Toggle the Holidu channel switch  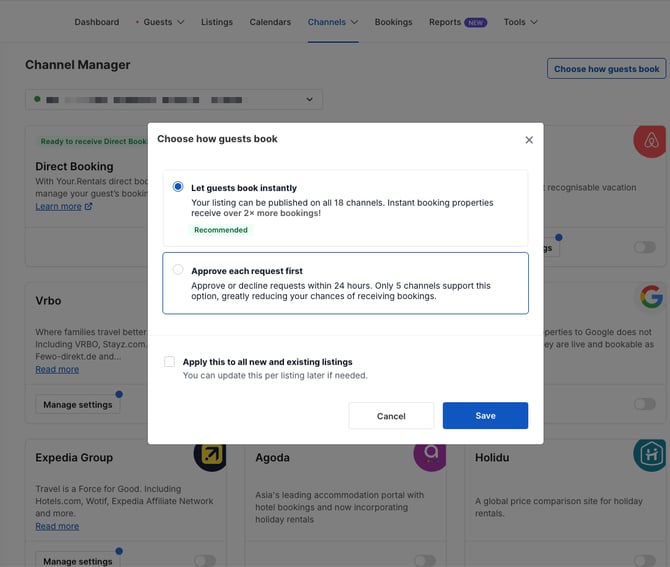tap(645, 561)
